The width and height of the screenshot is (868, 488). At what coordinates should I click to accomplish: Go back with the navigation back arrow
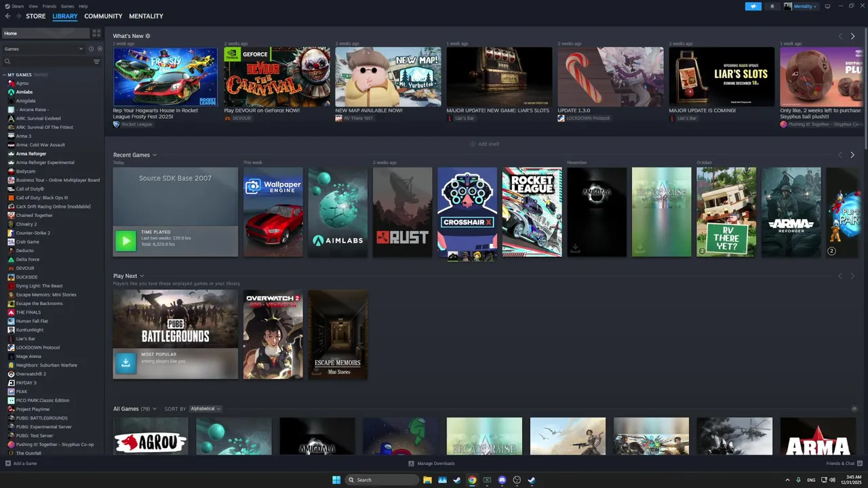coord(7,16)
